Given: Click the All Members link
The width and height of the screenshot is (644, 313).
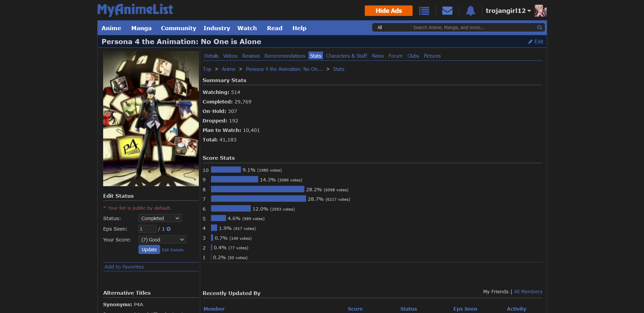Looking at the screenshot, I should tap(528, 292).
